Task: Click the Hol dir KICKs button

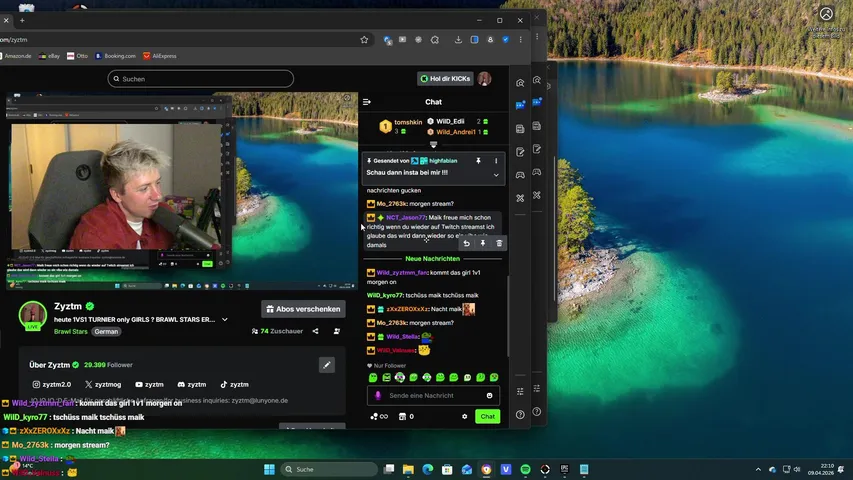Action: [x=446, y=79]
